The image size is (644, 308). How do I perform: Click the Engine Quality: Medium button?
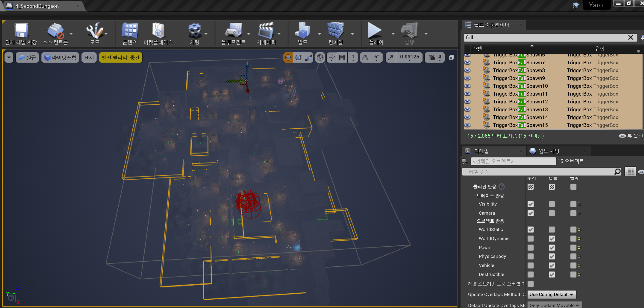(120, 58)
